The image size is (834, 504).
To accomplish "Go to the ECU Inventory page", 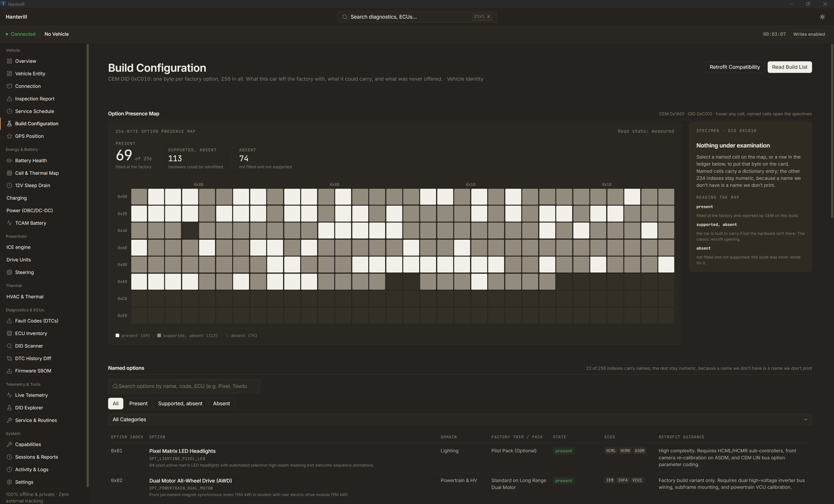I will tap(31, 333).
